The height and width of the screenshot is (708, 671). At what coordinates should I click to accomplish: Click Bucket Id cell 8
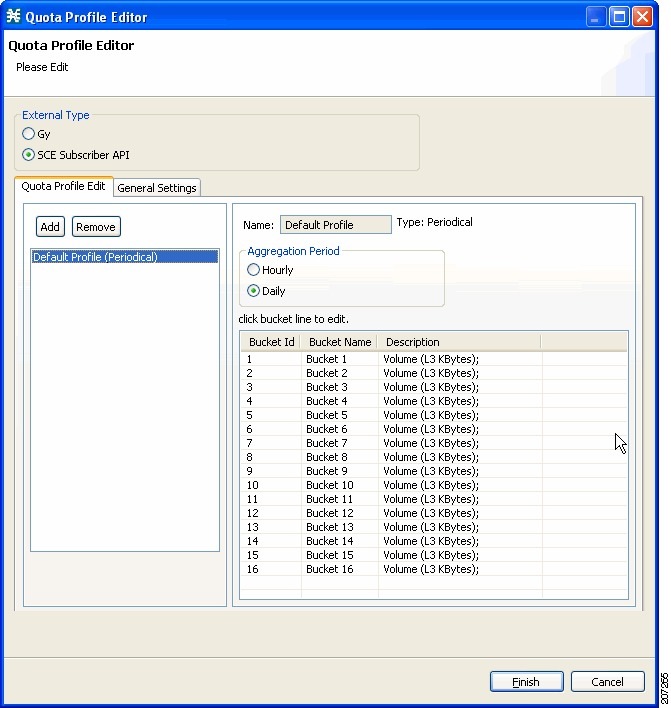271,457
